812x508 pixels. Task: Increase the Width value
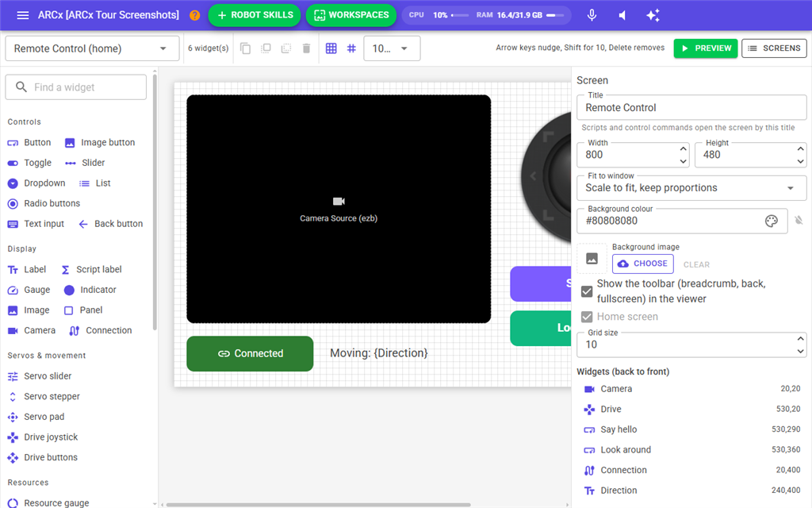(683, 148)
